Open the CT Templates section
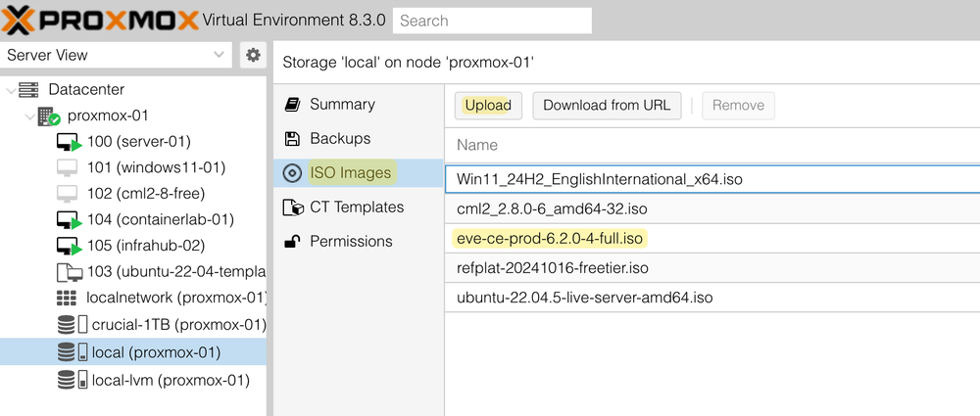This screenshot has height=416, width=980. pyautogui.click(x=357, y=207)
